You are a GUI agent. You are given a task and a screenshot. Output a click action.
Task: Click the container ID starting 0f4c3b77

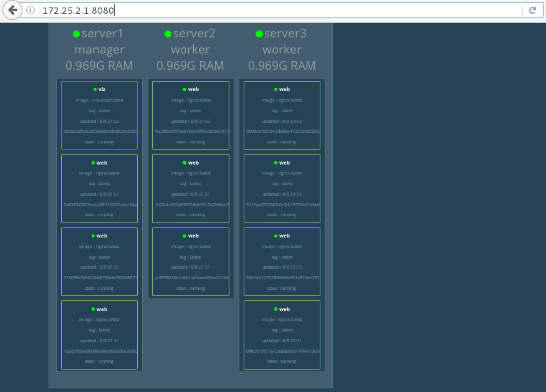click(x=283, y=351)
